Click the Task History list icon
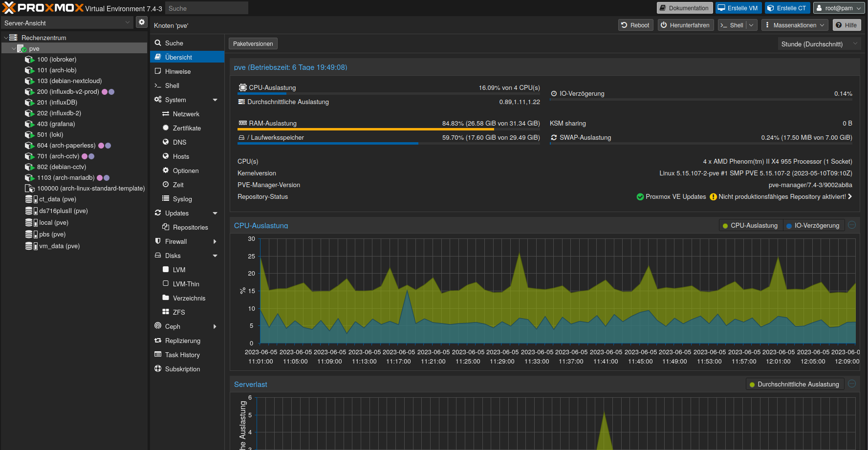 point(158,355)
